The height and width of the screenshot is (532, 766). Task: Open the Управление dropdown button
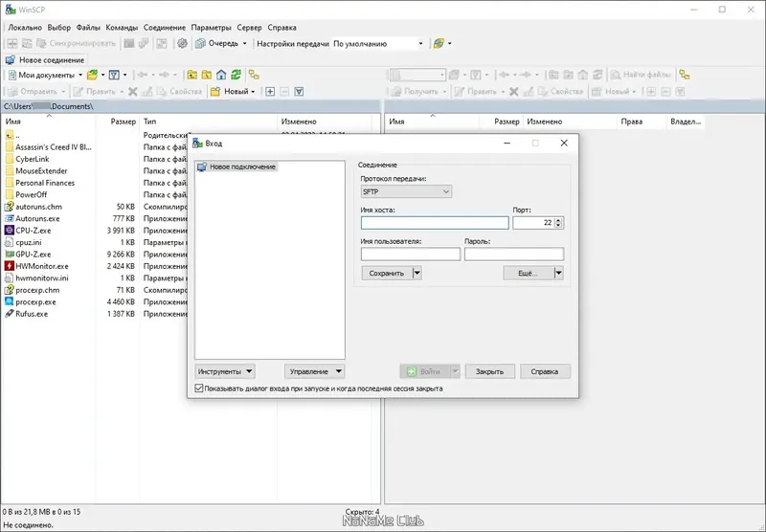pyautogui.click(x=315, y=371)
